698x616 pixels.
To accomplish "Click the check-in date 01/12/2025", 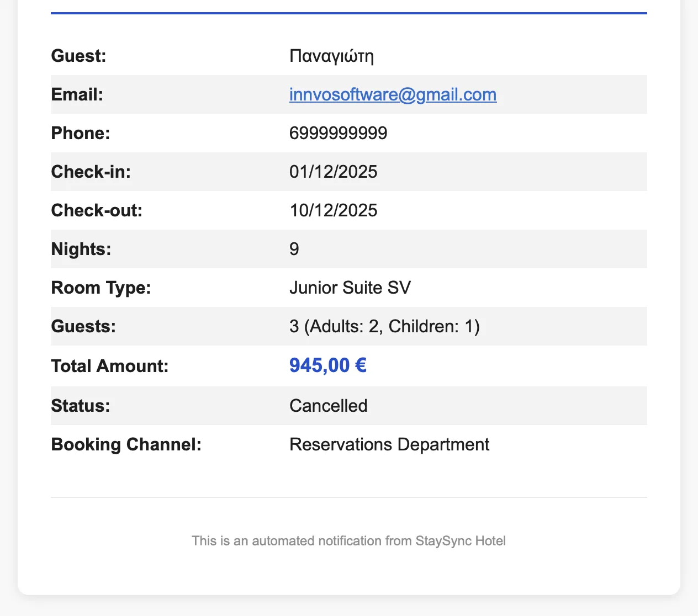I will (333, 172).
